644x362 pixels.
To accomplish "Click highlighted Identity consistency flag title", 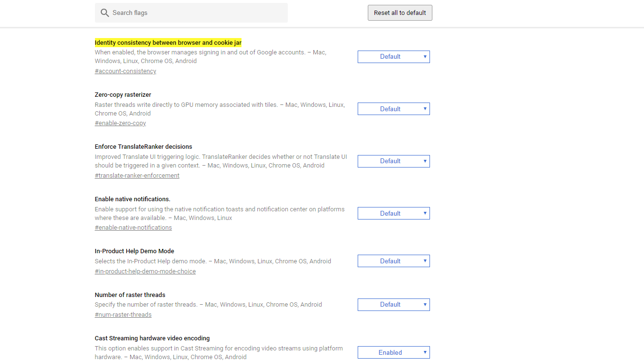I will pyautogui.click(x=168, y=43).
